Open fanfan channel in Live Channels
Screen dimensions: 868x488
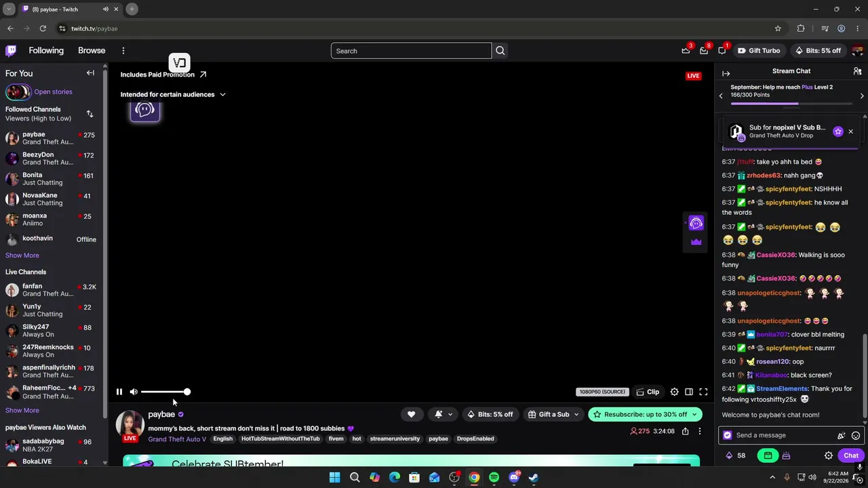[52, 290]
